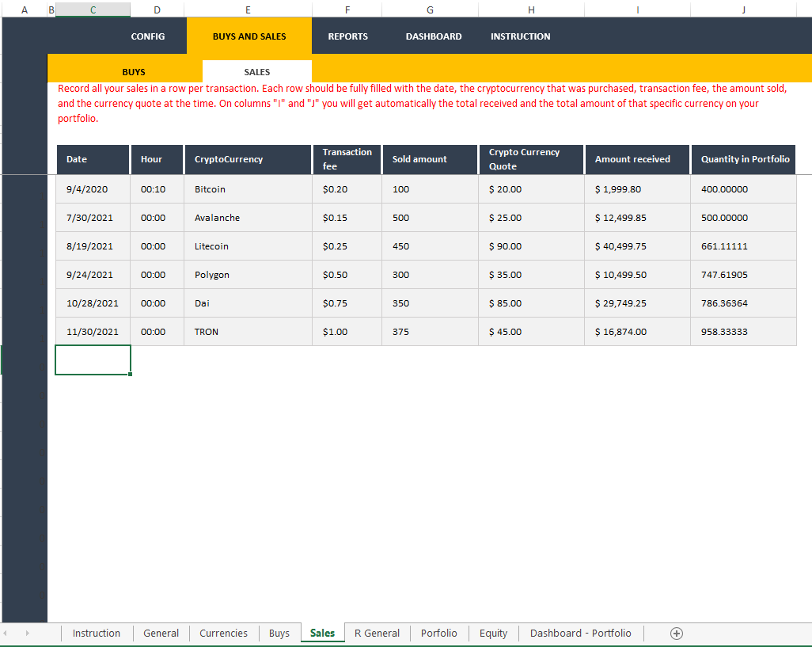
Task: Click the Crypto Currency Quote header
Action: [x=531, y=159]
